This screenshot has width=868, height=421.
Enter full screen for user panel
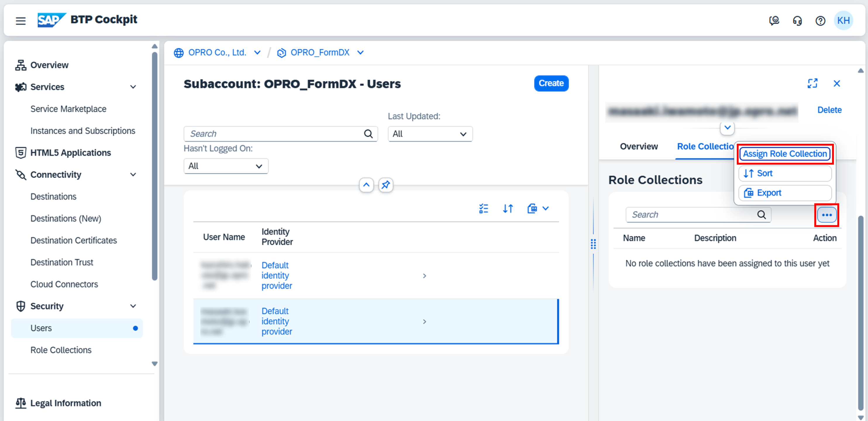tap(812, 83)
